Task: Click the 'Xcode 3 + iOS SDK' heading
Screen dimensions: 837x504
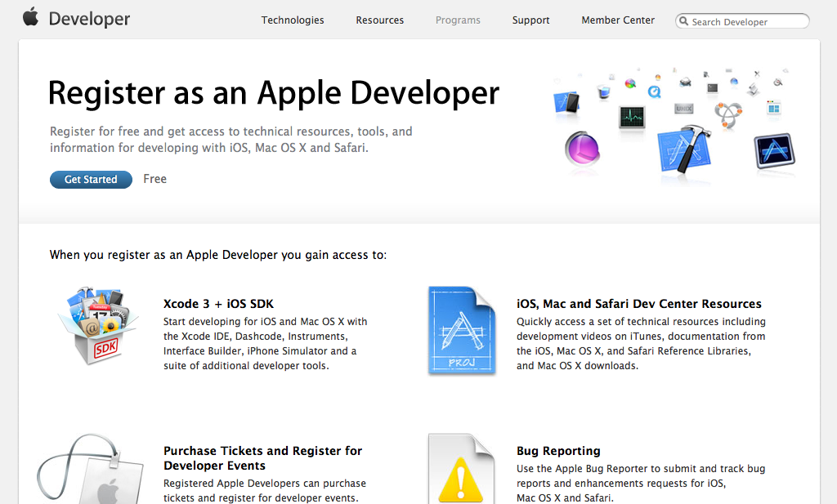Action: (218, 304)
